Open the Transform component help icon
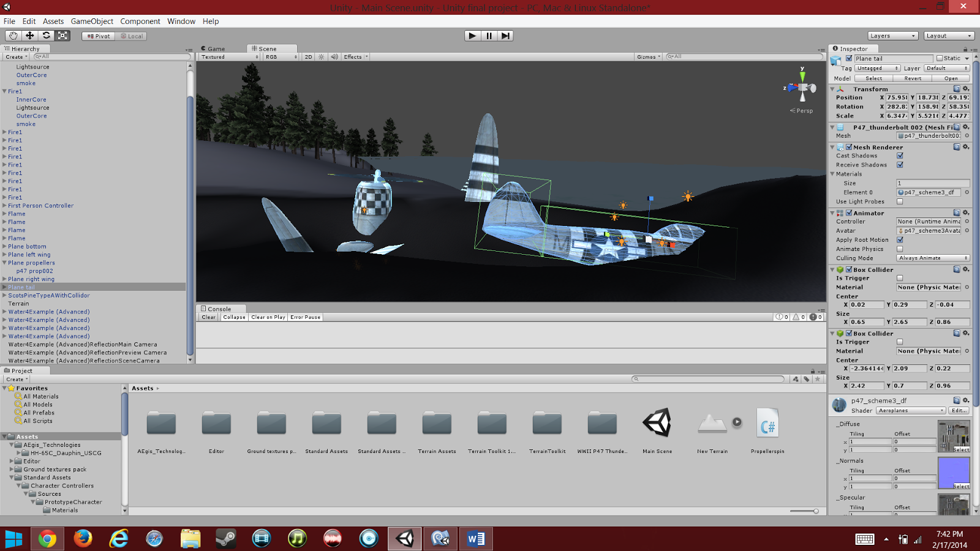This screenshot has height=551, width=980. pyautogui.click(x=957, y=89)
